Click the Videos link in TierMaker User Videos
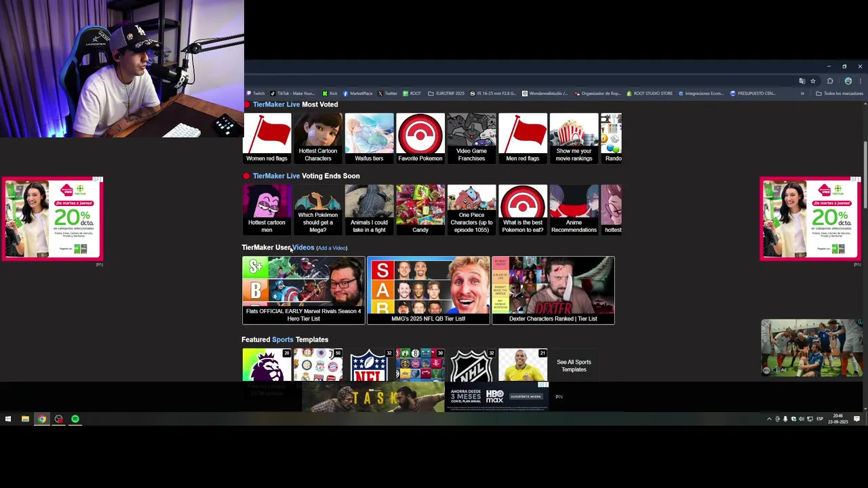868x488 pixels. click(303, 247)
